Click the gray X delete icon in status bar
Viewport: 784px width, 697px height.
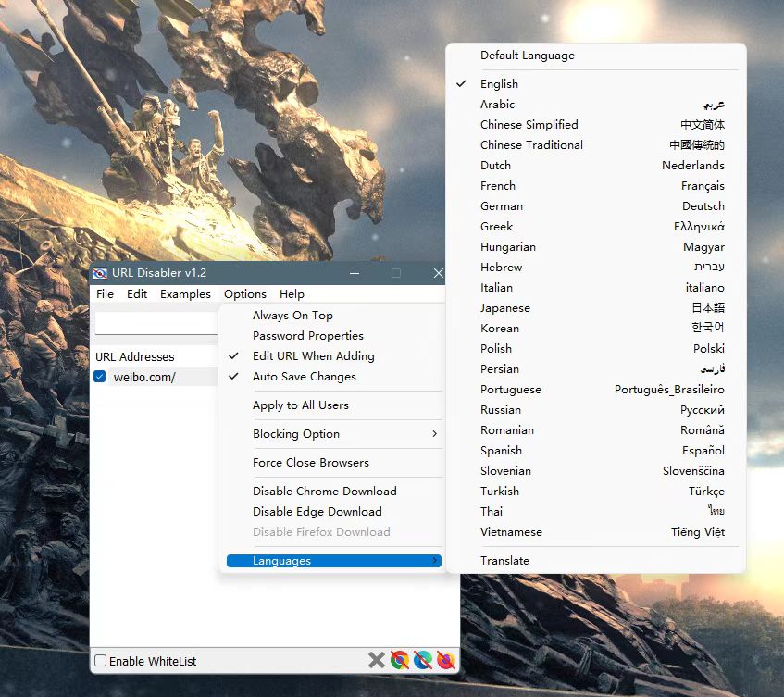pyautogui.click(x=377, y=660)
